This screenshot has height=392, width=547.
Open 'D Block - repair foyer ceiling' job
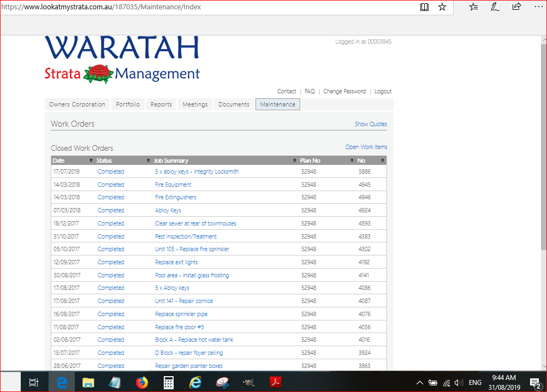pyautogui.click(x=189, y=353)
